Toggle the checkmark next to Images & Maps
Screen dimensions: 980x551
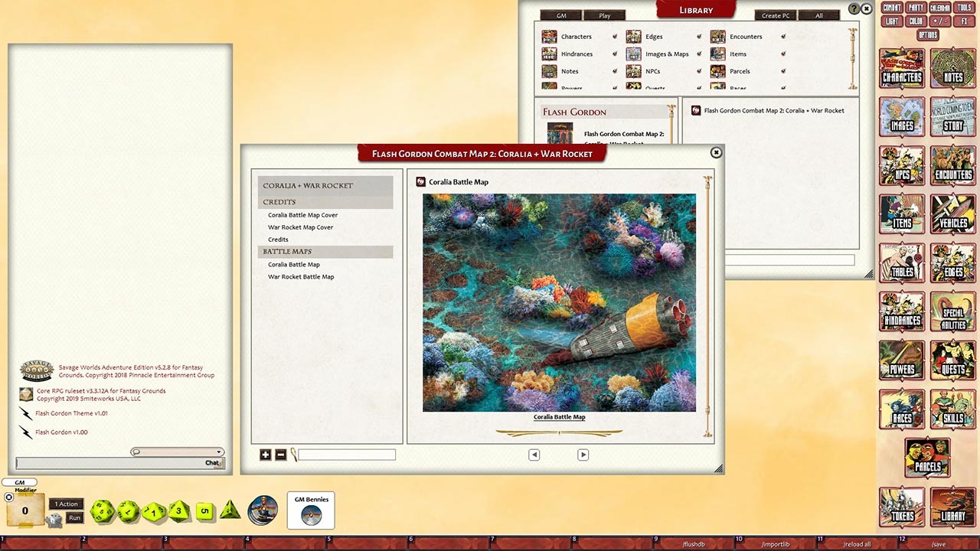pyautogui.click(x=700, y=54)
